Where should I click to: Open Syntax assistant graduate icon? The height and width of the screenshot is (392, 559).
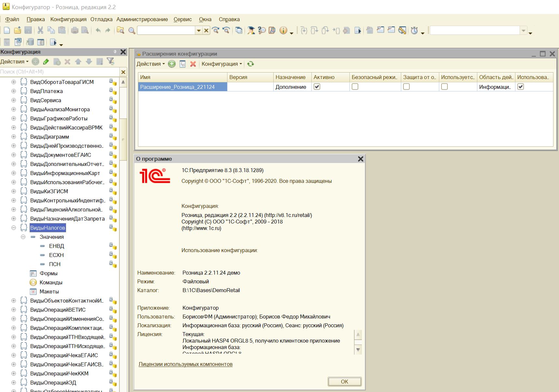[251, 31]
